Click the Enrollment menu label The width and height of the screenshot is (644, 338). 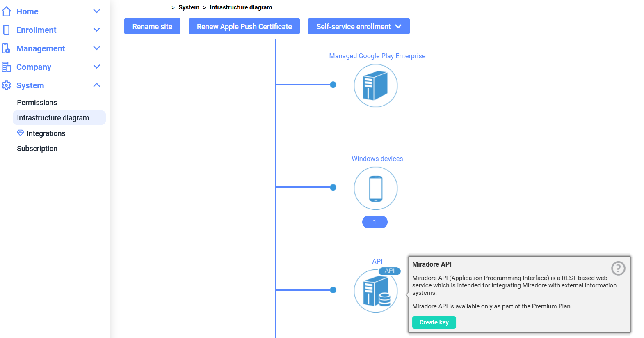tap(37, 30)
